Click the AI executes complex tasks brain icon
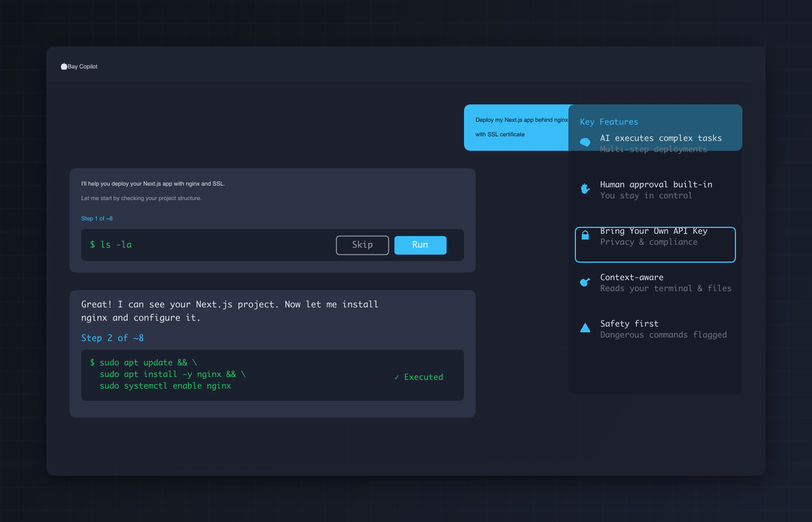This screenshot has width=812, height=522. (x=585, y=142)
